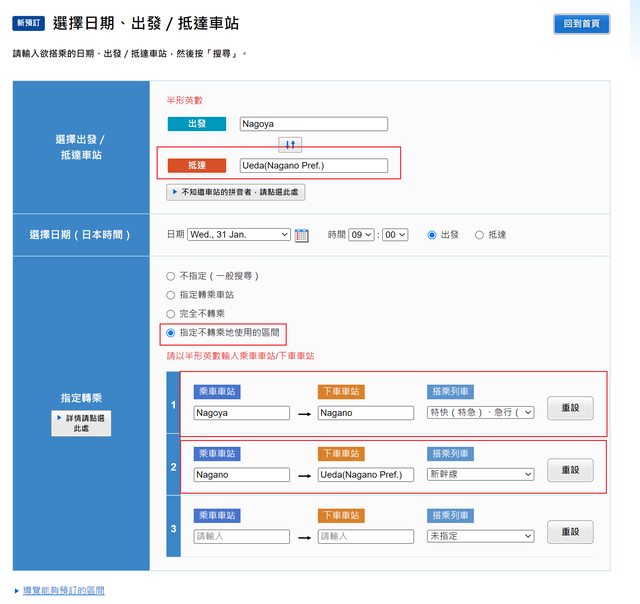Click the swap departure/arrival stations icon
The image size is (640, 604).
tap(290, 145)
